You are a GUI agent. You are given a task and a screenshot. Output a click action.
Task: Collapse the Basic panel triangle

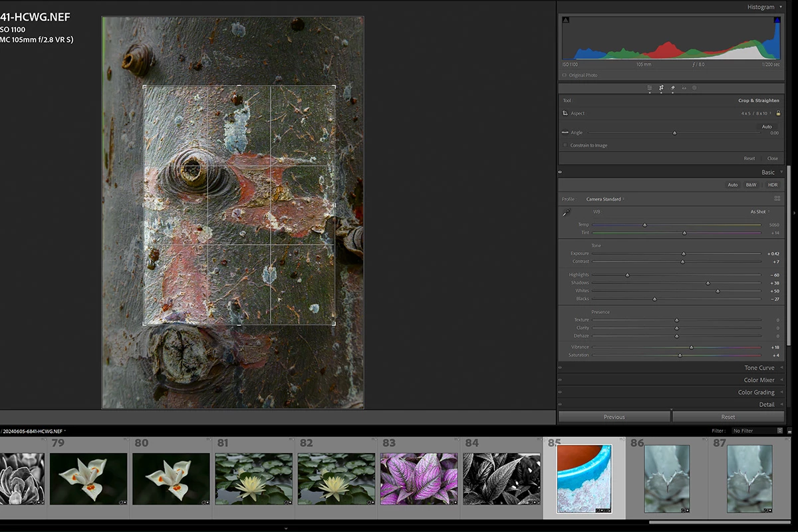point(781,172)
